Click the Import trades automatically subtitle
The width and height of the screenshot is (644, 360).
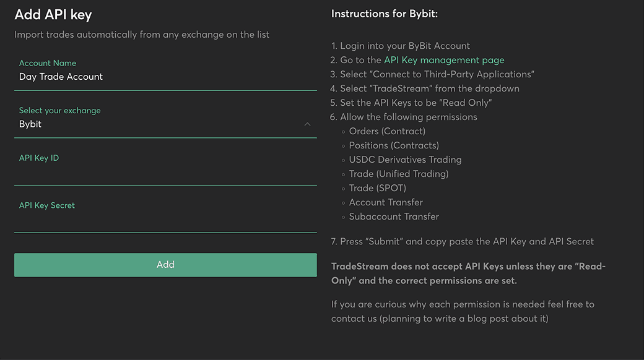[142, 35]
